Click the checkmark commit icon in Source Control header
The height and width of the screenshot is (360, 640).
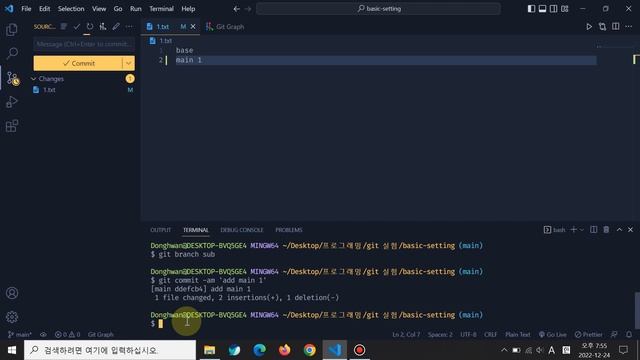tap(76, 27)
